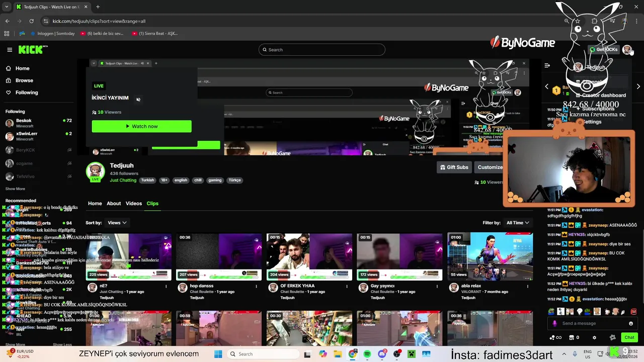
Task: Click the Send a message field
Action: click(593, 323)
